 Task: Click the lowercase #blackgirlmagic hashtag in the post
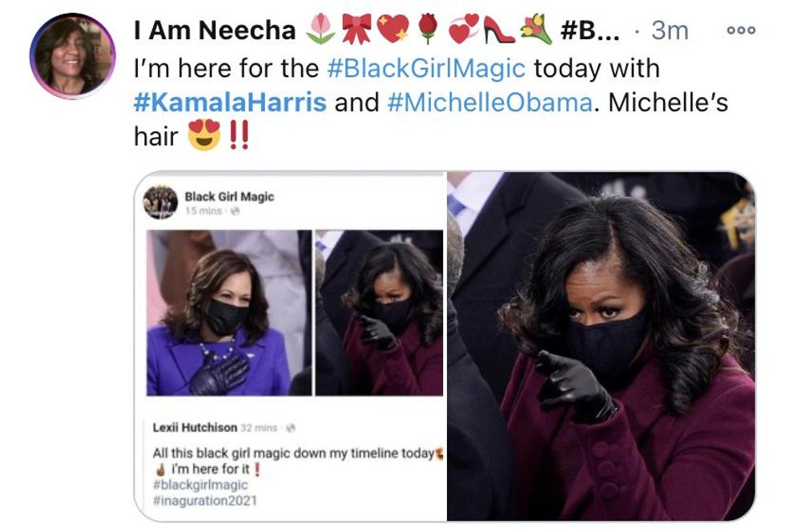(200, 485)
